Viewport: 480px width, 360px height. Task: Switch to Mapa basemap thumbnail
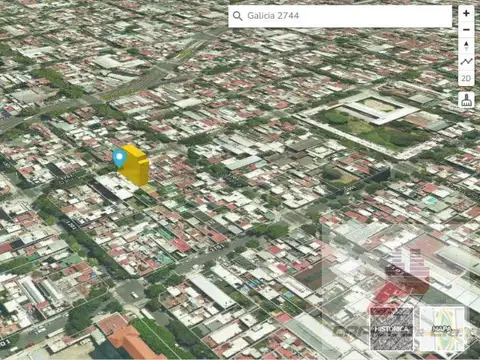coord(442,329)
